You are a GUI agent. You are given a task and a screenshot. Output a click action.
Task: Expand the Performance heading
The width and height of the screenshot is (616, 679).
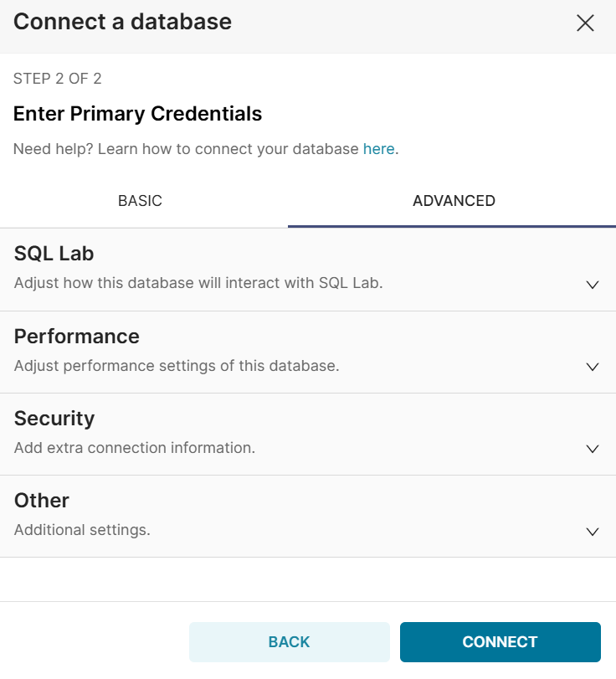click(77, 336)
